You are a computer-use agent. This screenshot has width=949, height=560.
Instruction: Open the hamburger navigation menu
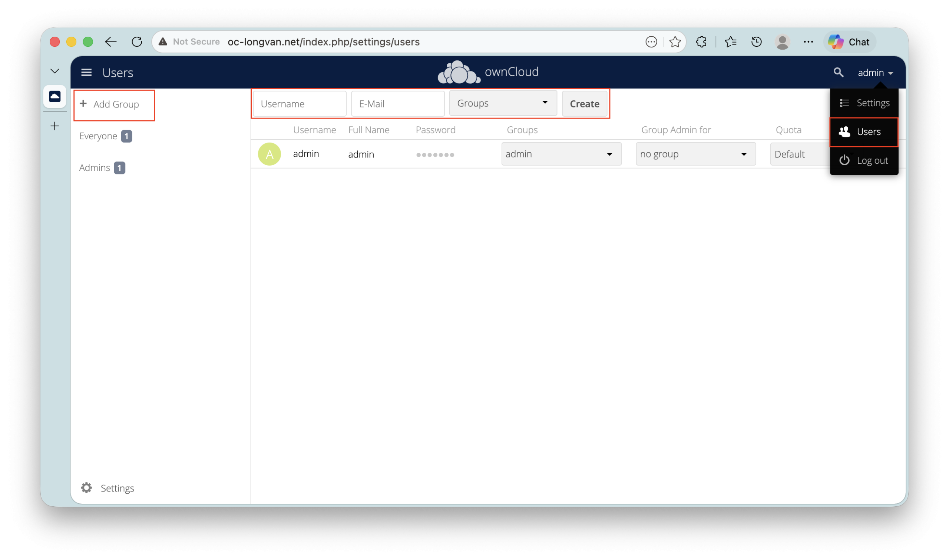coord(86,73)
